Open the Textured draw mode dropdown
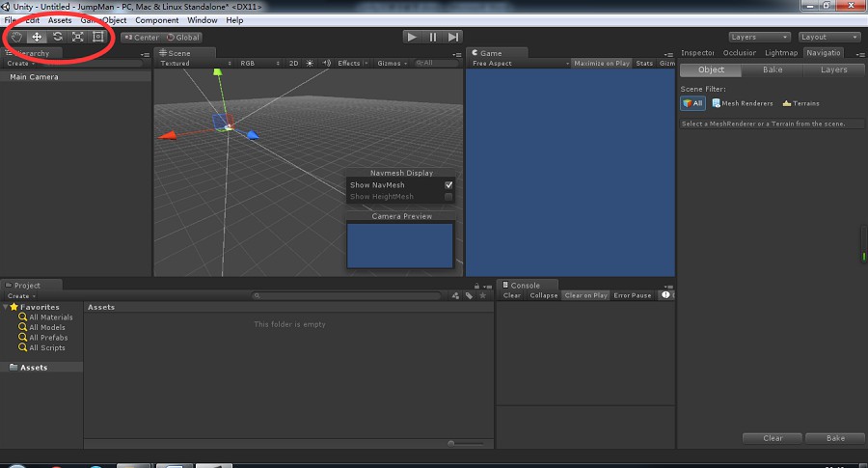 pyautogui.click(x=196, y=63)
